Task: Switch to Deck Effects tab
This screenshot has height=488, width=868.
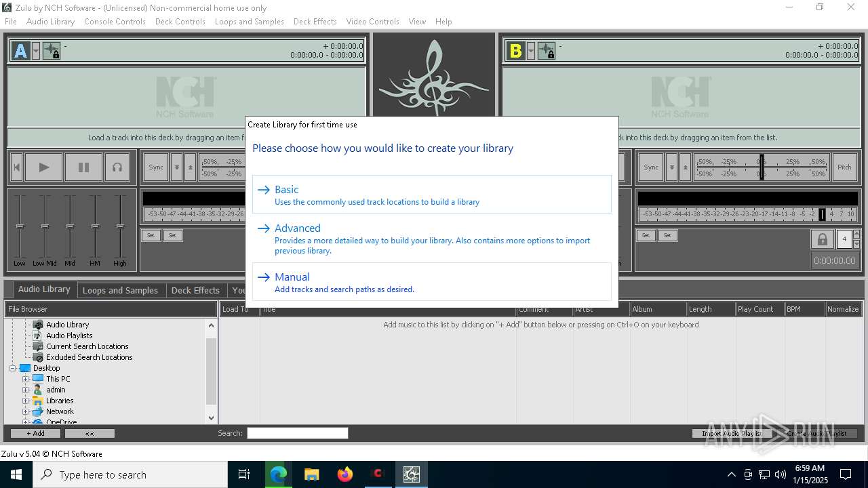Action: (195, 290)
